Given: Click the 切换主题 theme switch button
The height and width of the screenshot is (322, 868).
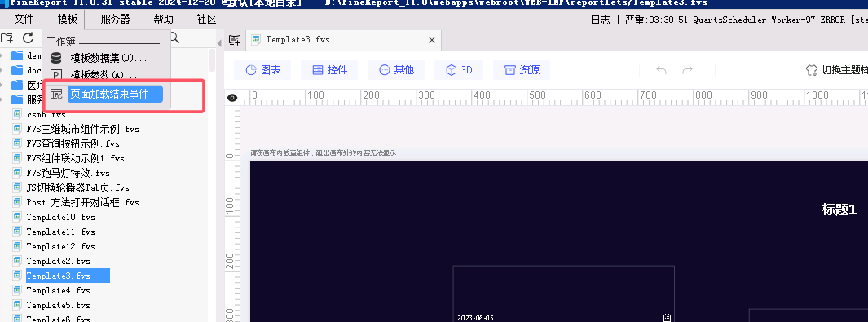Looking at the screenshot, I should [836, 70].
